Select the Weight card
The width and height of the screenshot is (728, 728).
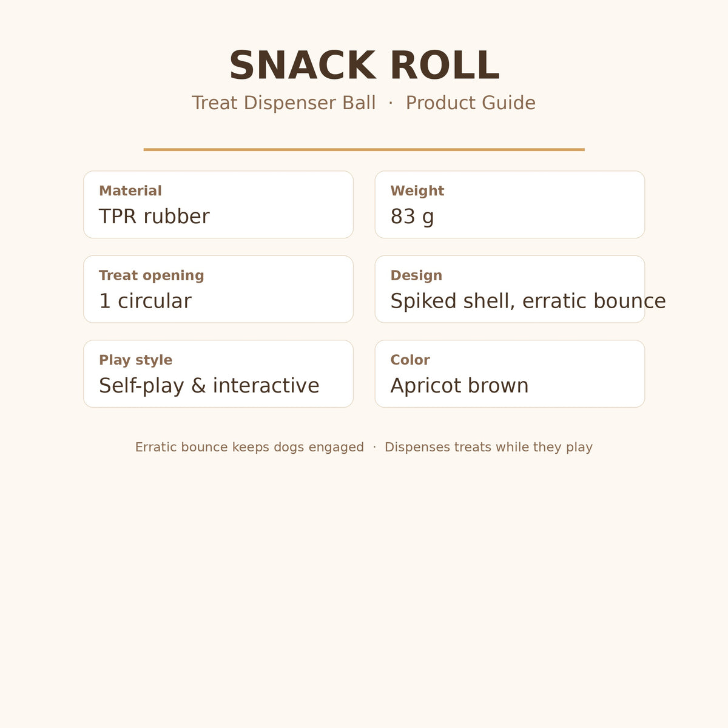click(x=510, y=204)
